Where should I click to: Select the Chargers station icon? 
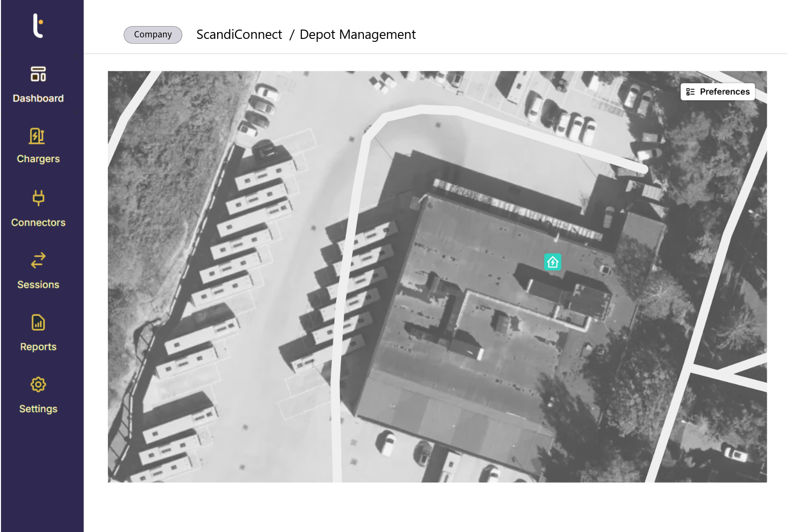click(37, 136)
